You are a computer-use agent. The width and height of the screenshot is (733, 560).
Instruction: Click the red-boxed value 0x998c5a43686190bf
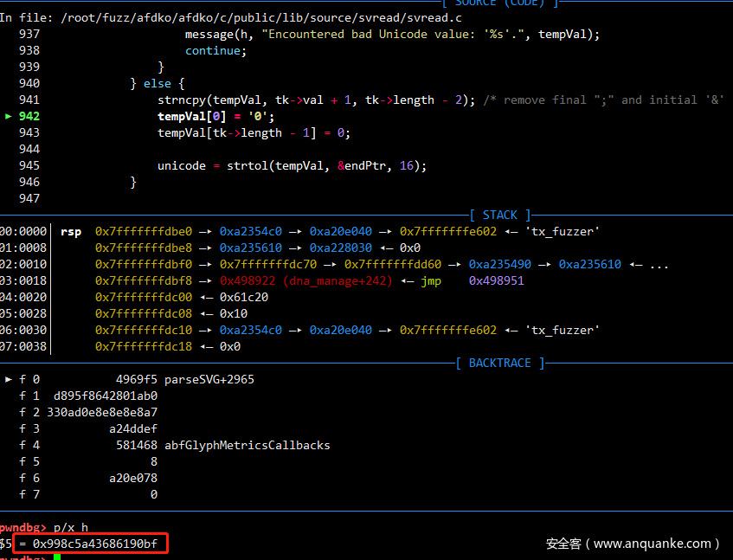93,544
